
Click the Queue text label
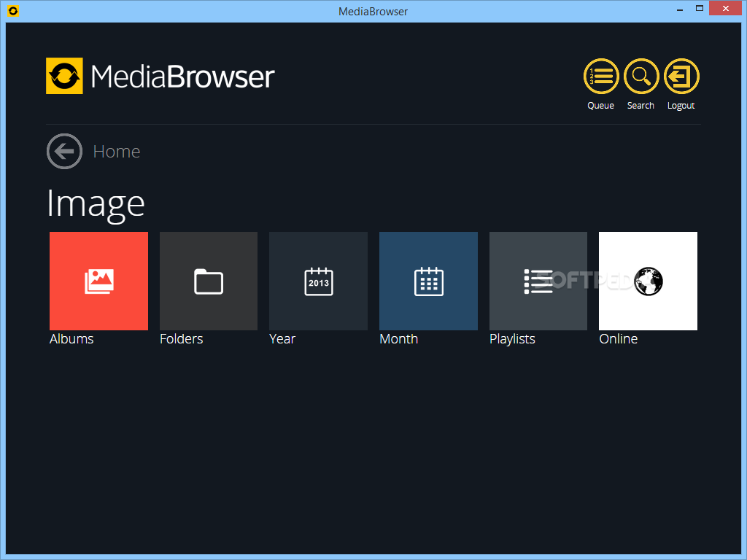click(601, 106)
